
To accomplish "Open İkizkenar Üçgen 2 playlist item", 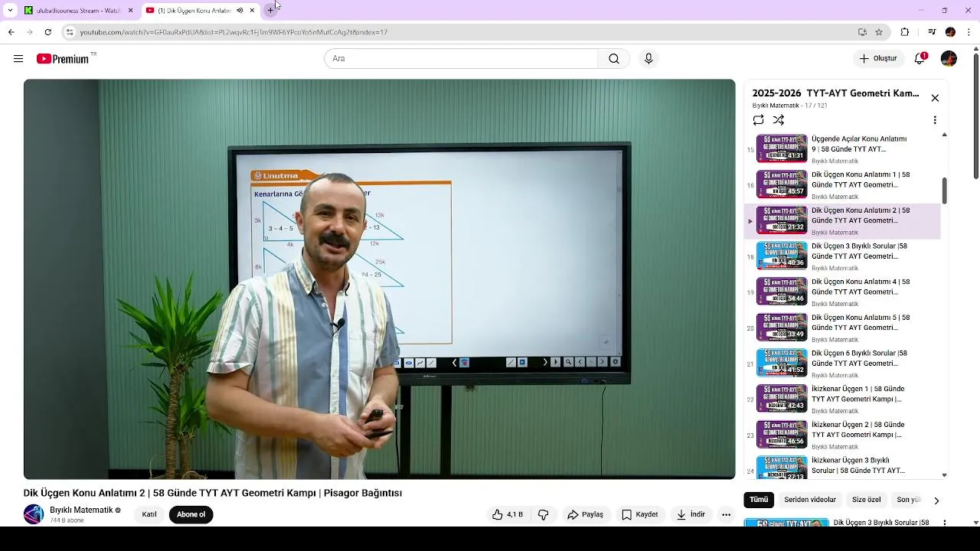I will point(842,435).
